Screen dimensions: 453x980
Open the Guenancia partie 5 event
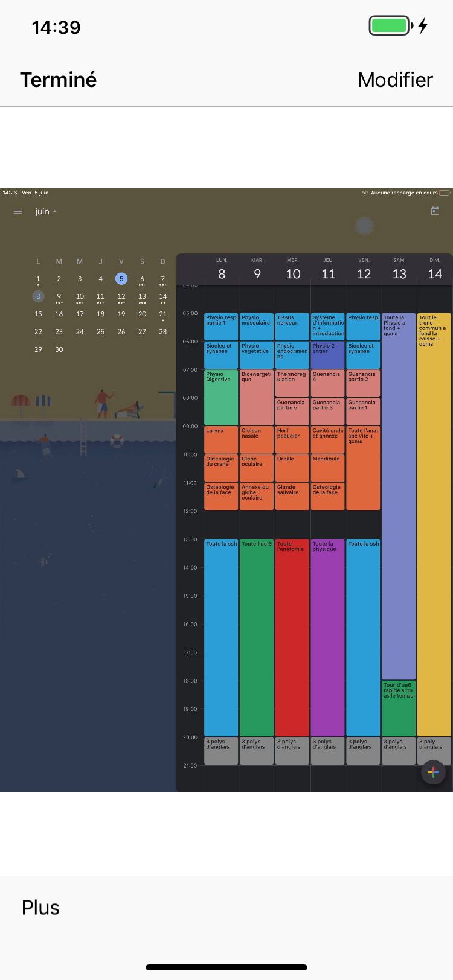coord(292,412)
